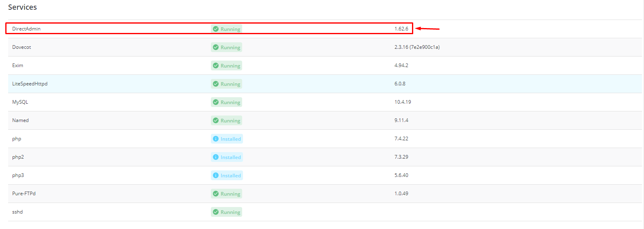Click LiteSpeedHttpd version 6.0.8
644x229 pixels.
400,84
